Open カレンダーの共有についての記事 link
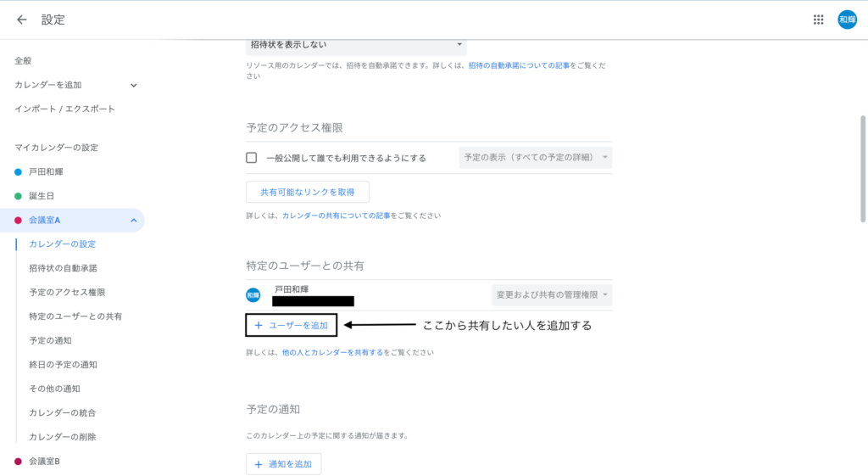The height and width of the screenshot is (476, 868). [x=336, y=216]
